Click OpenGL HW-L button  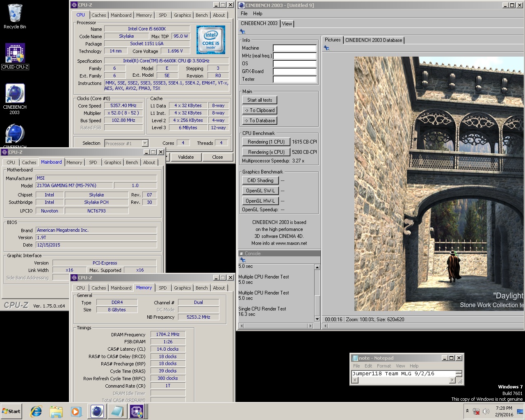pos(260,201)
